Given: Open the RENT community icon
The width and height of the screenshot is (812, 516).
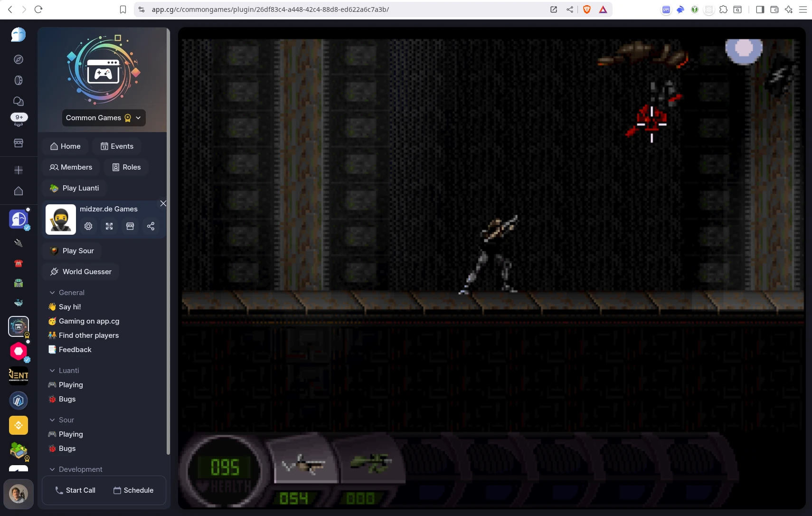Looking at the screenshot, I should [x=19, y=376].
